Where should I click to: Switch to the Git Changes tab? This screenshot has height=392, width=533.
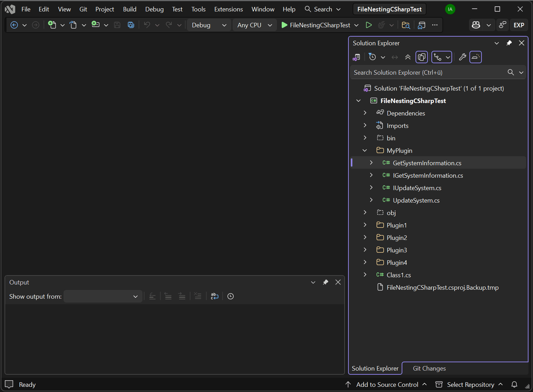429,368
